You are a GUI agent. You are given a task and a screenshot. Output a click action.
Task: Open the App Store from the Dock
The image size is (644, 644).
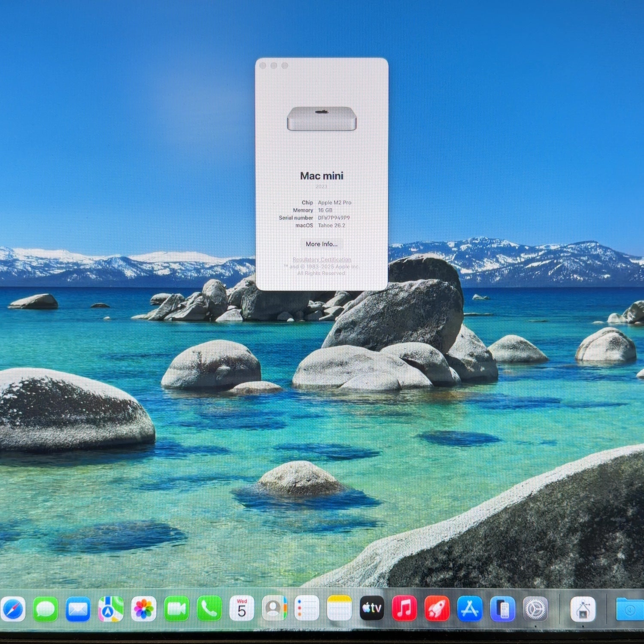coord(470,608)
